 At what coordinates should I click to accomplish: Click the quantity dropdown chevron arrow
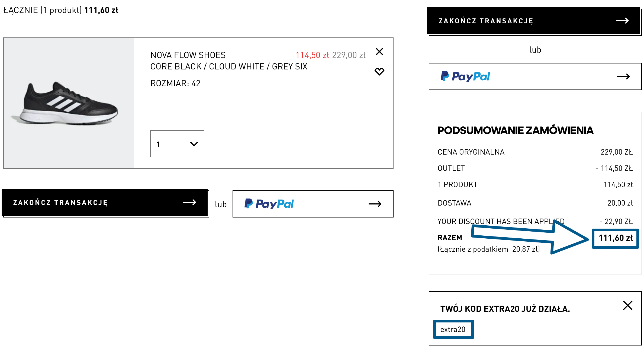[194, 144]
